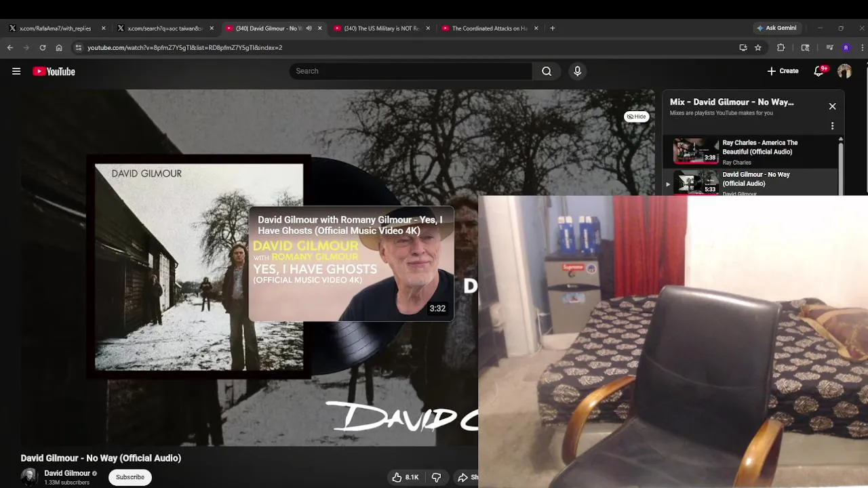Image resolution: width=868 pixels, height=488 pixels.
Task: Open the media control music-note icon
Action: point(829,47)
